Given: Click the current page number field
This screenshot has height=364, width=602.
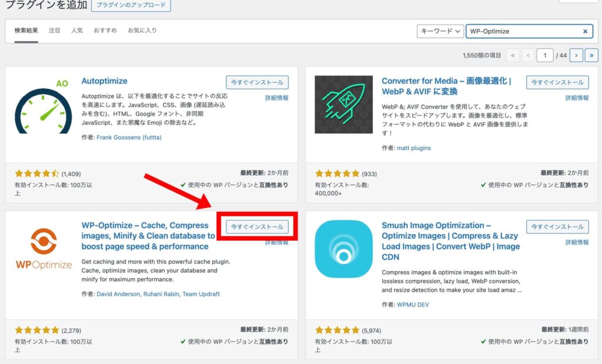Looking at the screenshot, I should [x=545, y=55].
